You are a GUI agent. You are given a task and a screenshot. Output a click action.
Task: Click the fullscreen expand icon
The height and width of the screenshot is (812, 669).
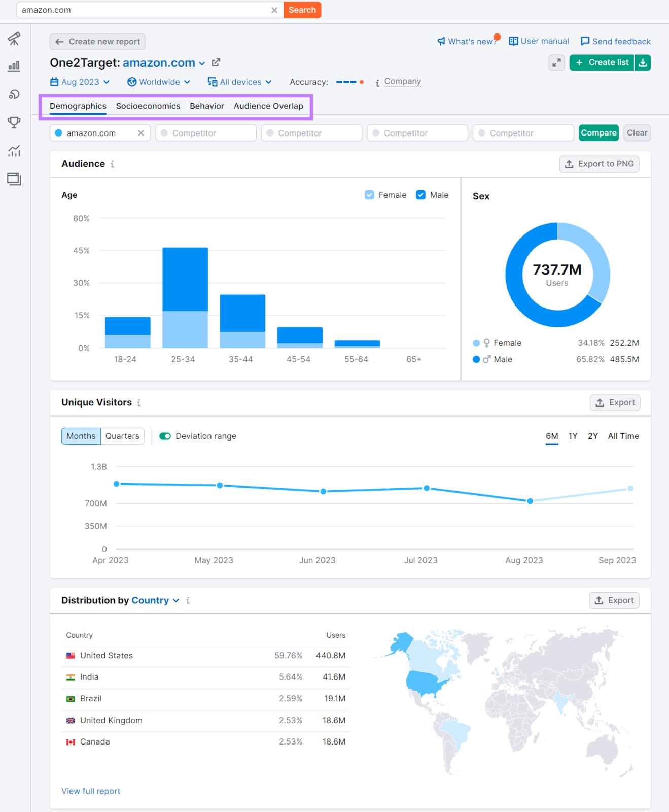click(557, 63)
